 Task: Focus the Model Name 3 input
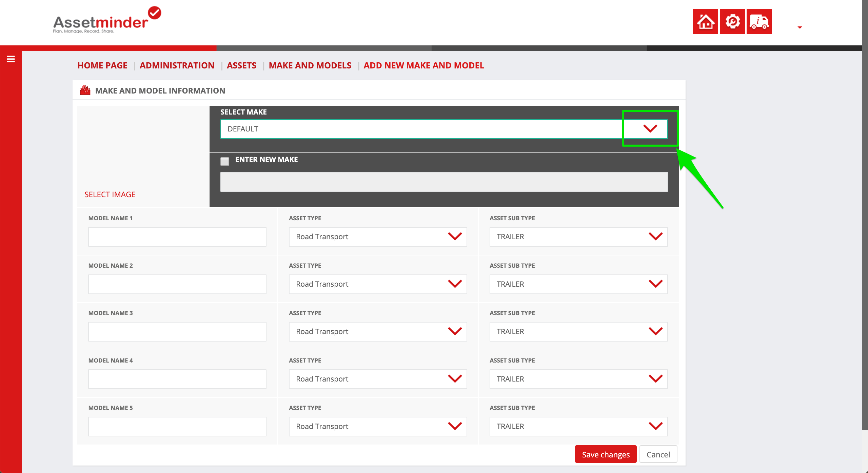pos(177,331)
